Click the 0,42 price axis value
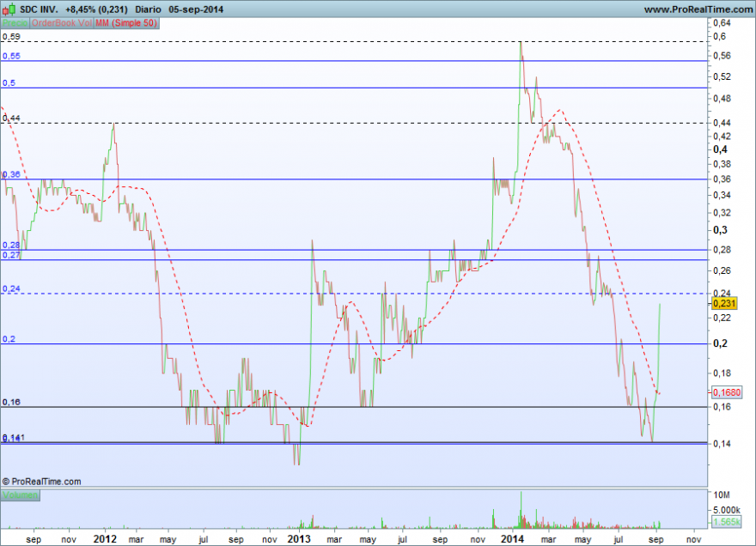The image size is (756, 546). click(x=722, y=136)
